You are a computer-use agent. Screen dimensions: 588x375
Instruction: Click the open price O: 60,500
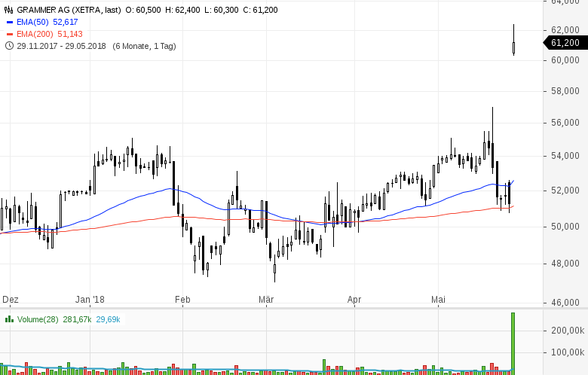[143, 10]
